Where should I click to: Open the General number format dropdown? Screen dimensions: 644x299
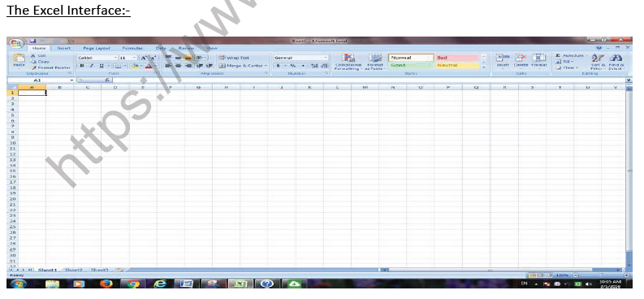tap(326, 58)
